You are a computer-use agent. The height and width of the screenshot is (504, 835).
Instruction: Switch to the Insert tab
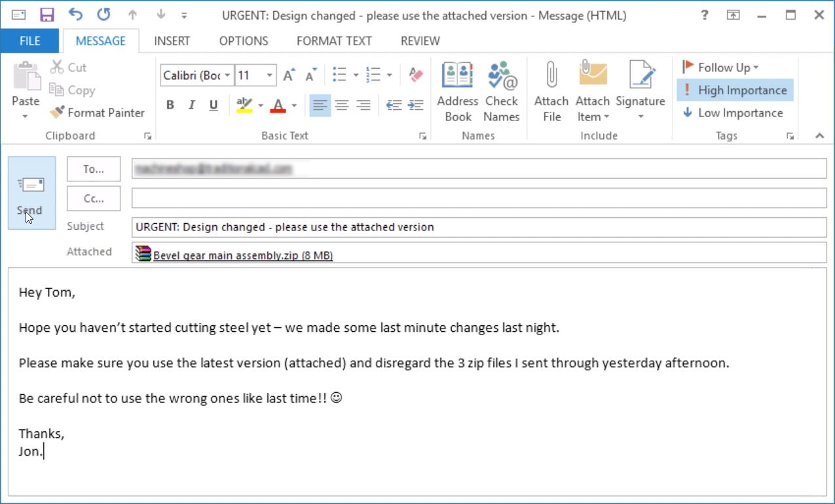click(172, 41)
